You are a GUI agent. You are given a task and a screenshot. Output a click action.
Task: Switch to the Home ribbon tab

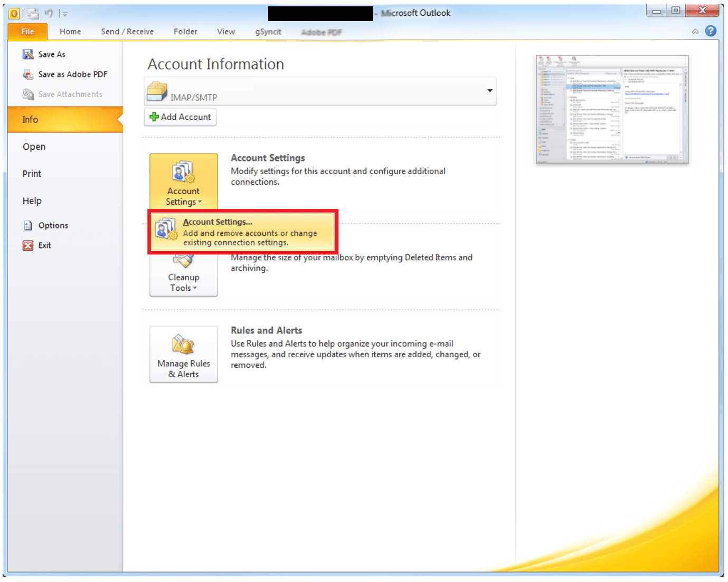coord(70,32)
